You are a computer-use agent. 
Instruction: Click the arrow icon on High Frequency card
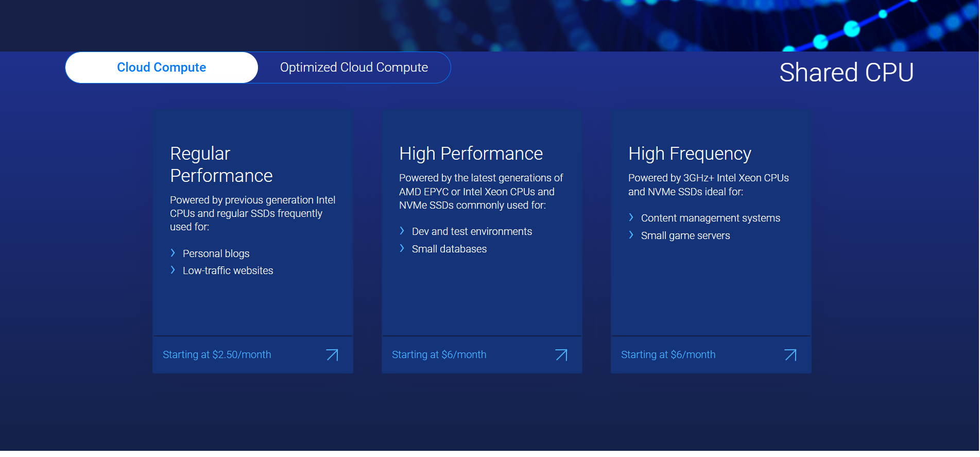point(790,355)
